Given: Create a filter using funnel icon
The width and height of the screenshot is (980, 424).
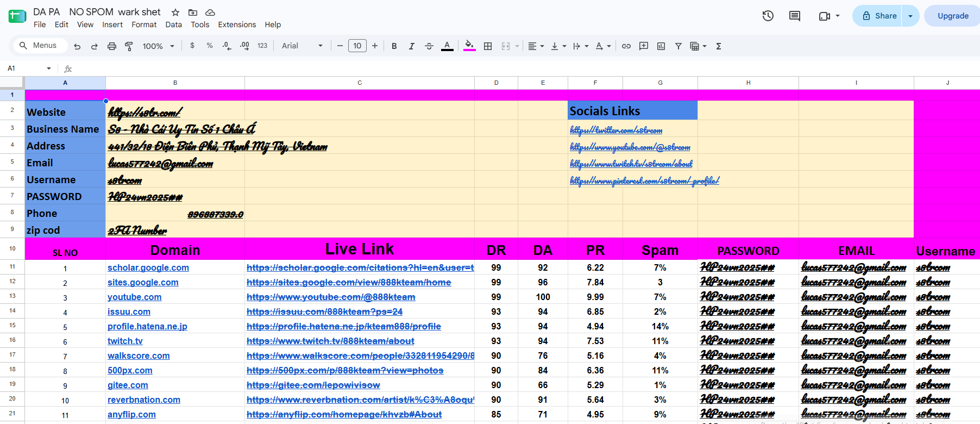Looking at the screenshot, I should point(679,46).
